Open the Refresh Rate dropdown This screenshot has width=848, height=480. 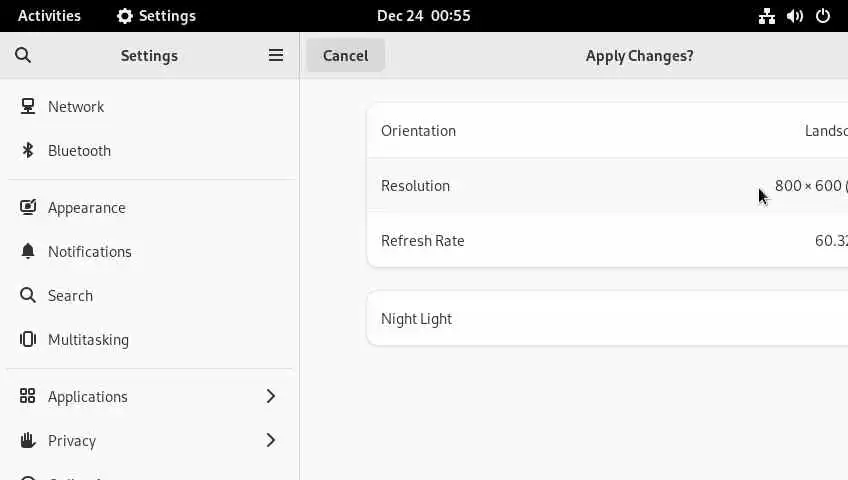click(x=830, y=241)
